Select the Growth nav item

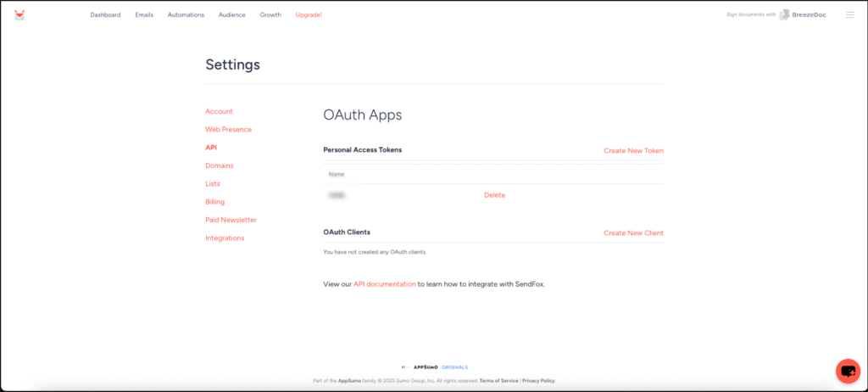270,14
